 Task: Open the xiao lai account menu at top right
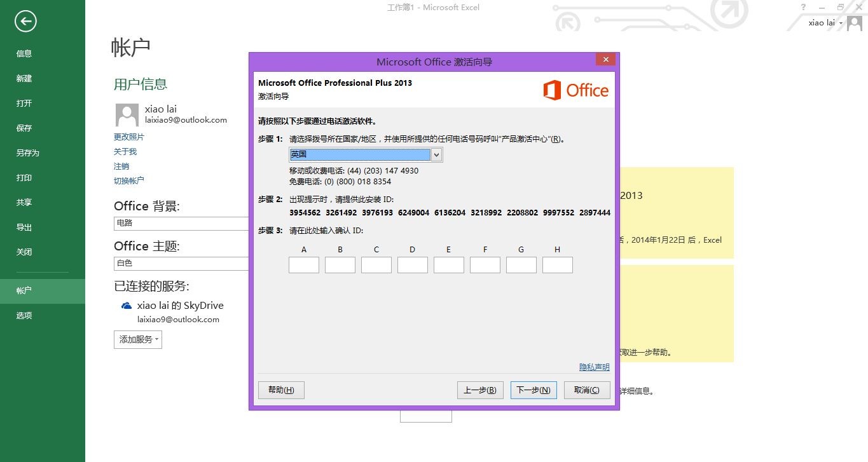click(x=825, y=23)
